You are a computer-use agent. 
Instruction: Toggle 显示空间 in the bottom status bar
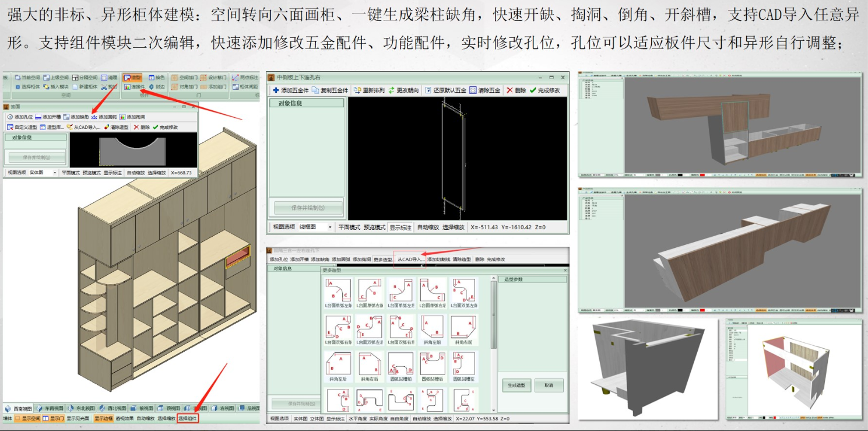pos(27,418)
